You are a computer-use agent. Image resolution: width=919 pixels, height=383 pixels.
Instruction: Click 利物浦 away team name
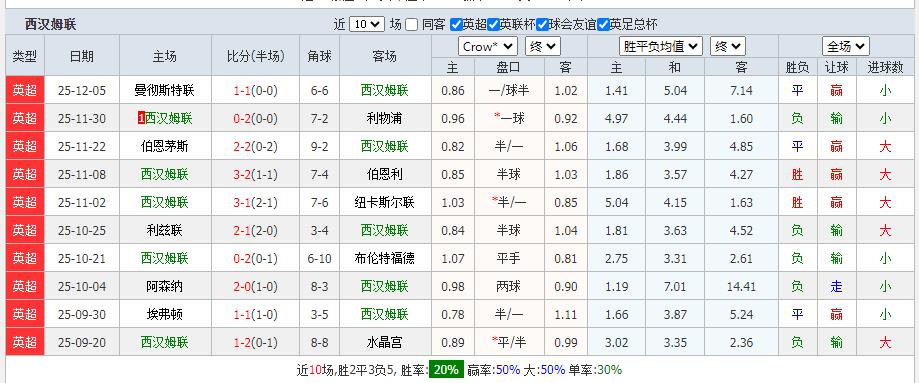point(384,118)
